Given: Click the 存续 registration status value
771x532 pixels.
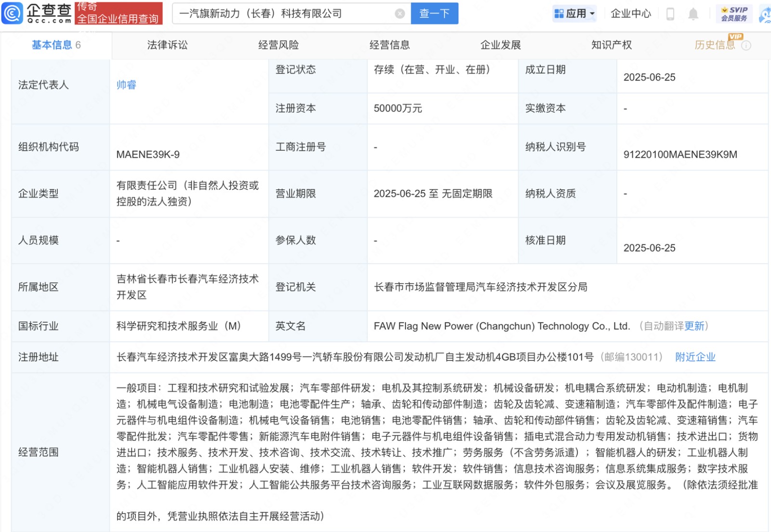Looking at the screenshot, I should 433,70.
